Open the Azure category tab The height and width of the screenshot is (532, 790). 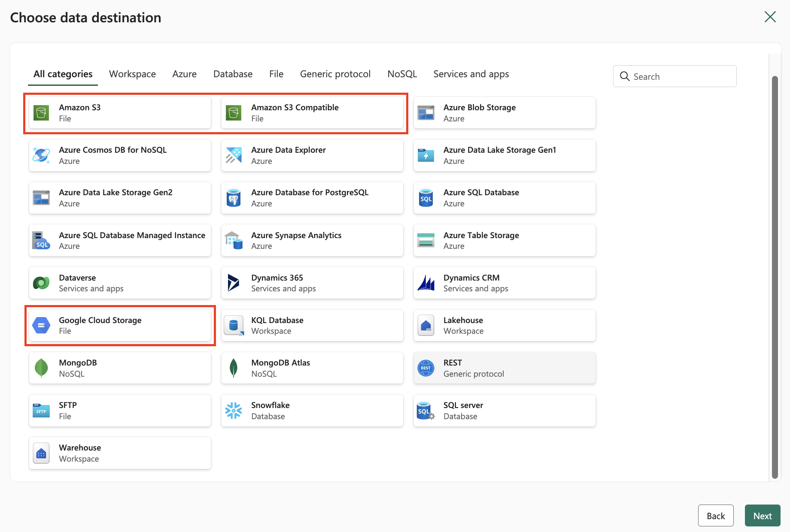click(185, 74)
